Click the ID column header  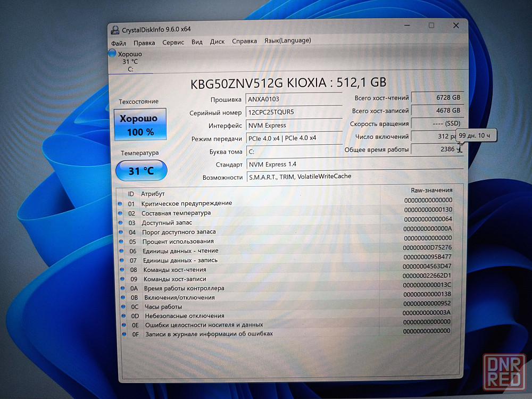click(131, 194)
